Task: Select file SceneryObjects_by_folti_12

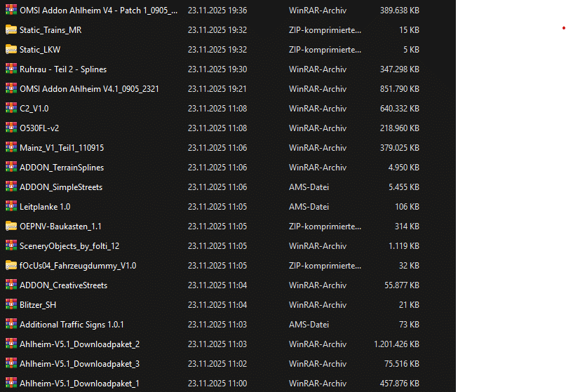Action: [69, 246]
